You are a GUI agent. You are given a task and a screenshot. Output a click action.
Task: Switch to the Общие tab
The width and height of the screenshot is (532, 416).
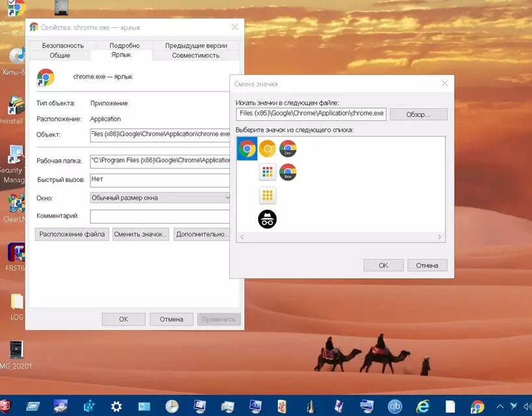coord(60,55)
